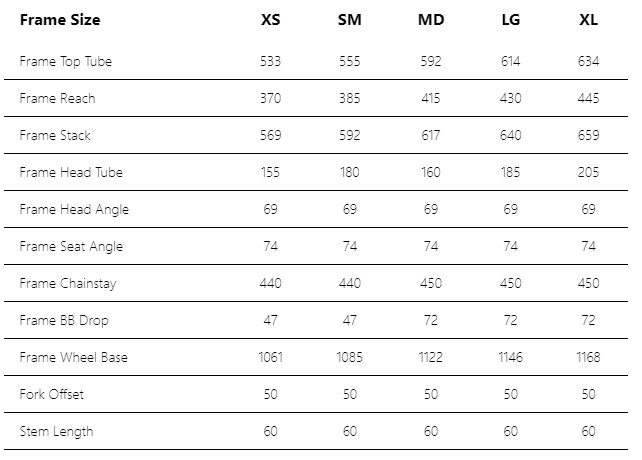Viewport: 642px width, 460px height.
Task: Click the Frame Head Angle label
Action: 74,210
